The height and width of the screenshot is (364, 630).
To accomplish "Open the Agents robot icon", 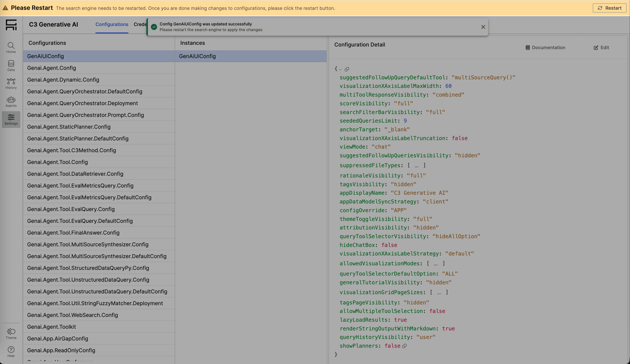I will point(11,100).
